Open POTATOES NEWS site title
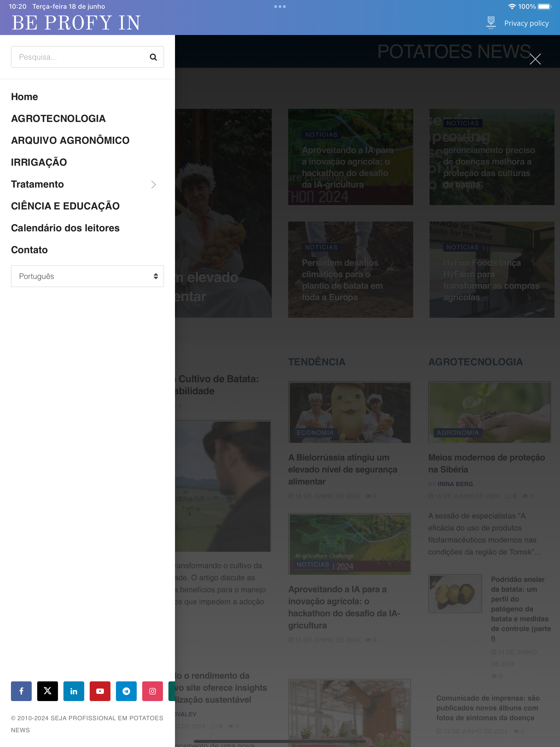 click(x=454, y=51)
